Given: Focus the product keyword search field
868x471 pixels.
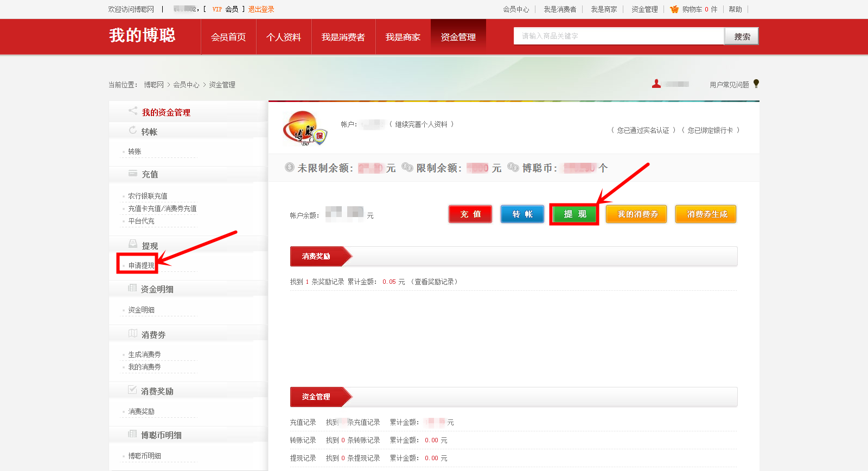Looking at the screenshot, I should (x=619, y=36).
